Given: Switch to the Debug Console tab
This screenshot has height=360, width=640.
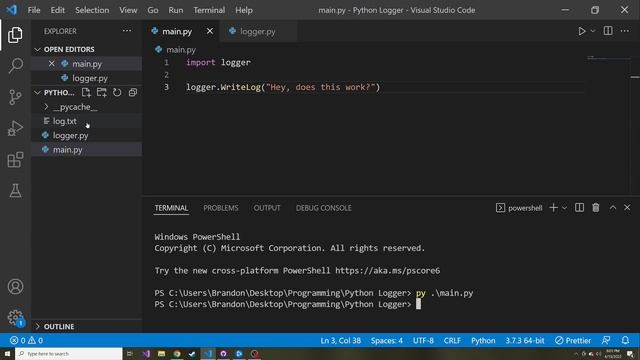Looking at the screenshot, I should point(324,208).
